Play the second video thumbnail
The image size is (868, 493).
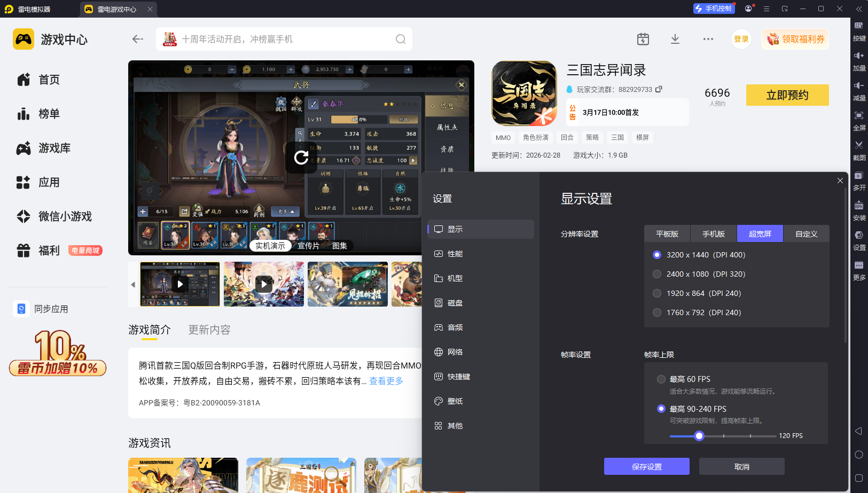pos(264,284)
